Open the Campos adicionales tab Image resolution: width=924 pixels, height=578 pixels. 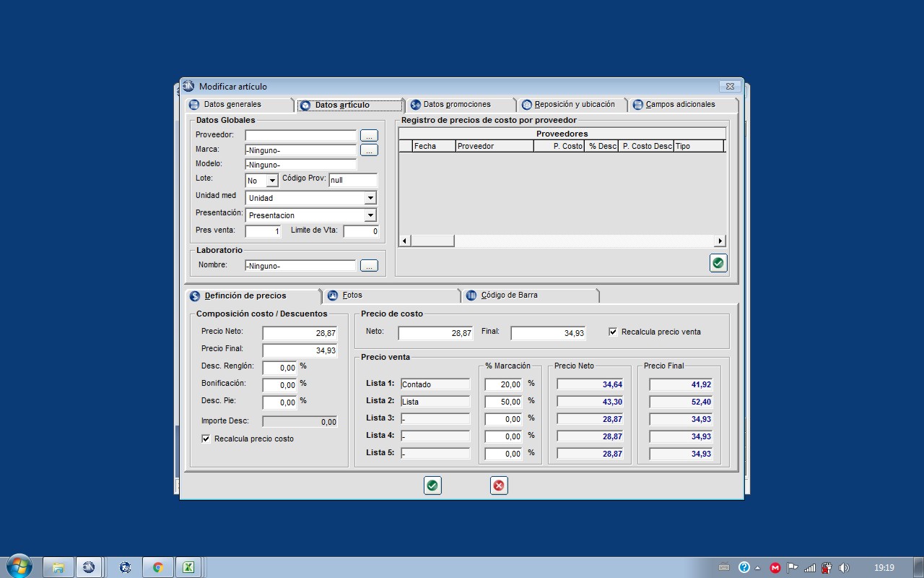[684, 105]
